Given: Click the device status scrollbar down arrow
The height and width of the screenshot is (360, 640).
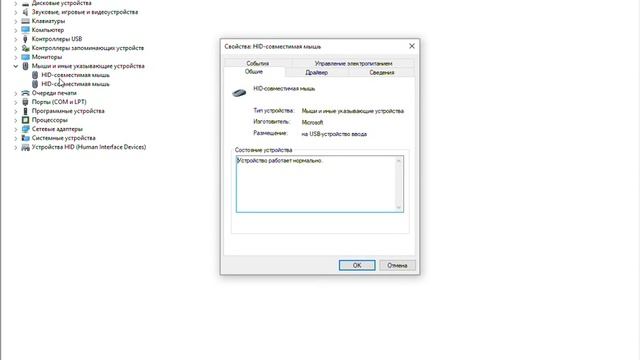Looking at the screenshot, I should coord(398,207).
